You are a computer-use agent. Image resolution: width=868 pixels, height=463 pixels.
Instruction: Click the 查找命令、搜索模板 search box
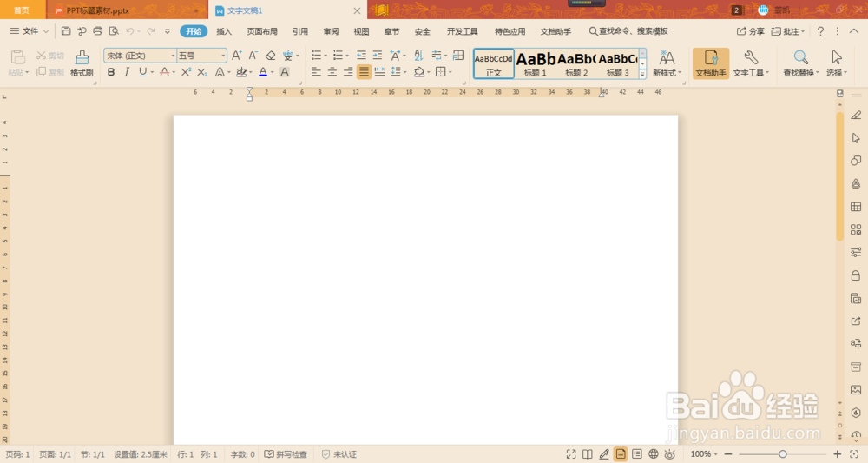tap(628, 31)
